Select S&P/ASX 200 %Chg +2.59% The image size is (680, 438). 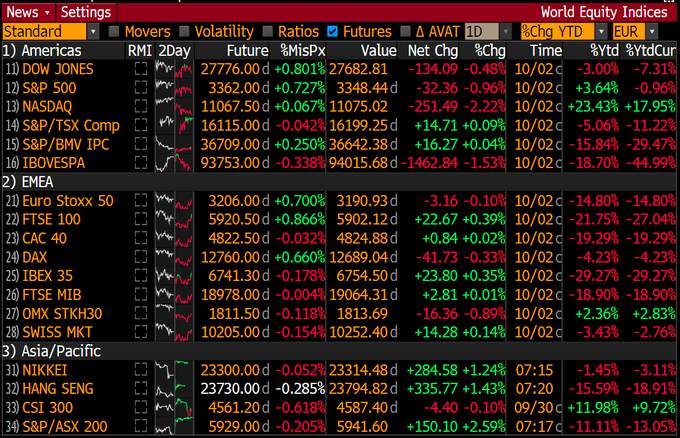pyautogui.click(x=484, y=426)
